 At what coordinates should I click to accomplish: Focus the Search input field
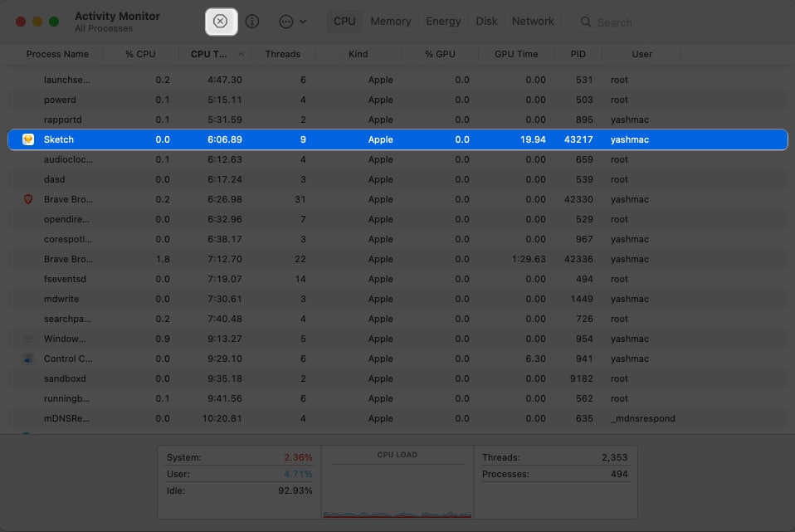[680, 22]
